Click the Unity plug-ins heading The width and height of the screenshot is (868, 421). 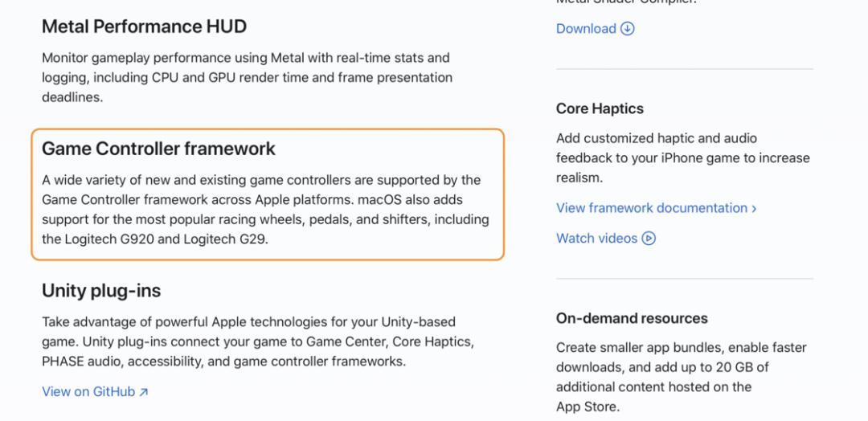click(101, 290)
